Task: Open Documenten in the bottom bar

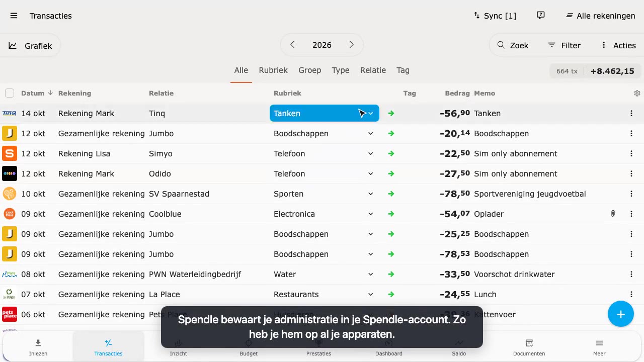Action: [529, 347]
